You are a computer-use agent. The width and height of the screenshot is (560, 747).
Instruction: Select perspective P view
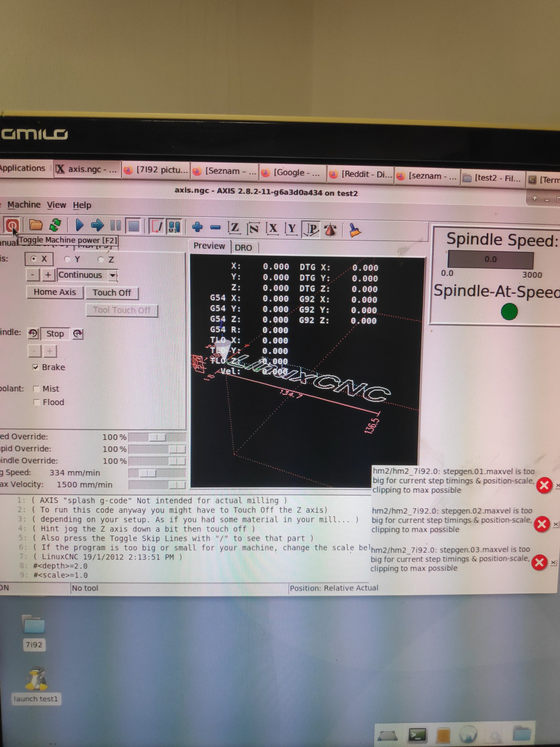(311, 230)
